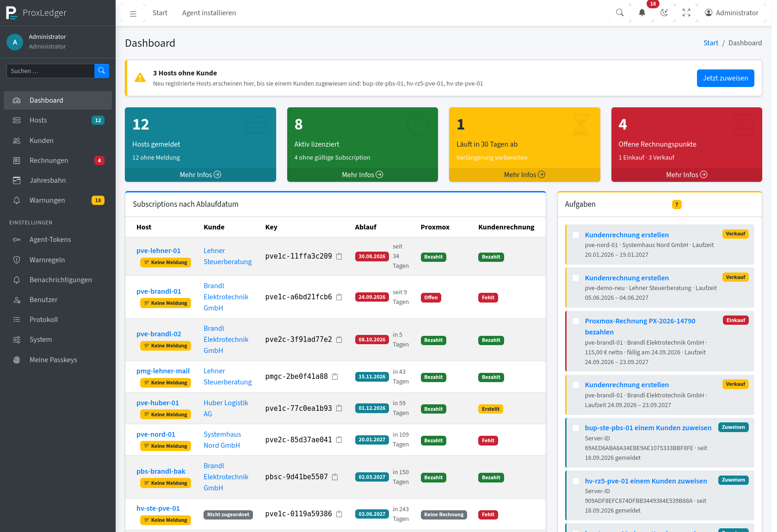Open notifications bell with 18 badge
This screenshot has height=532, width=777.
[x=642, y=13]
